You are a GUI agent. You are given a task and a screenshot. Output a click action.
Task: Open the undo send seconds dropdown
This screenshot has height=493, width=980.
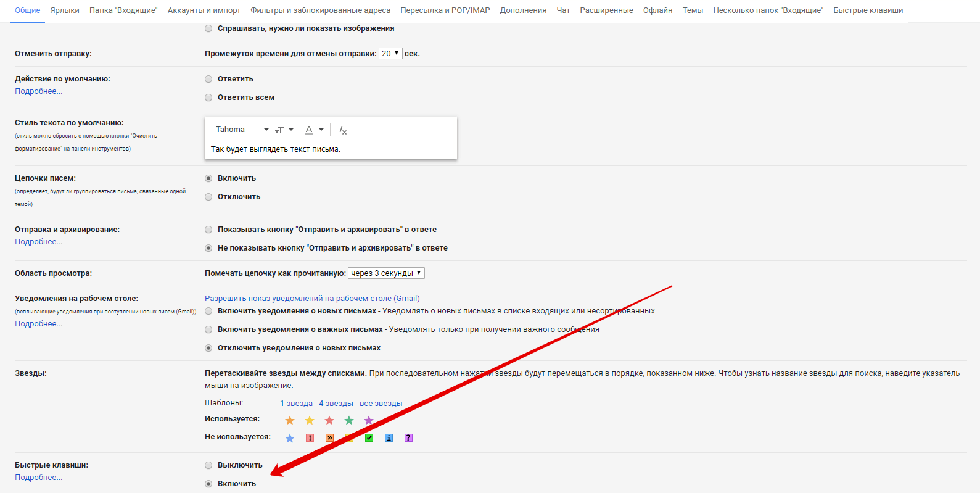tap(390, 54)
